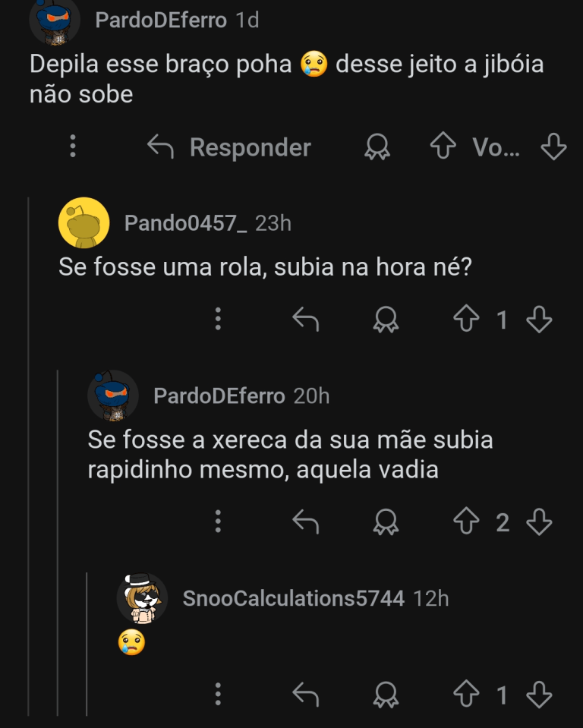
Task: Award PardoDEferro's 20h comment
Action: [x=386, y=522]
